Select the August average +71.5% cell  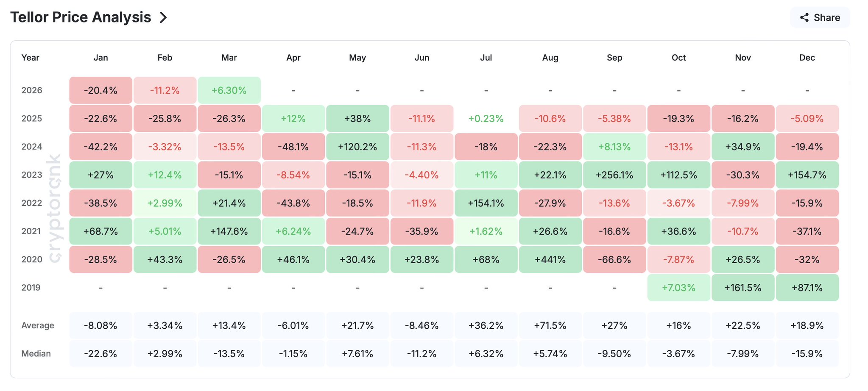point(550,325)
